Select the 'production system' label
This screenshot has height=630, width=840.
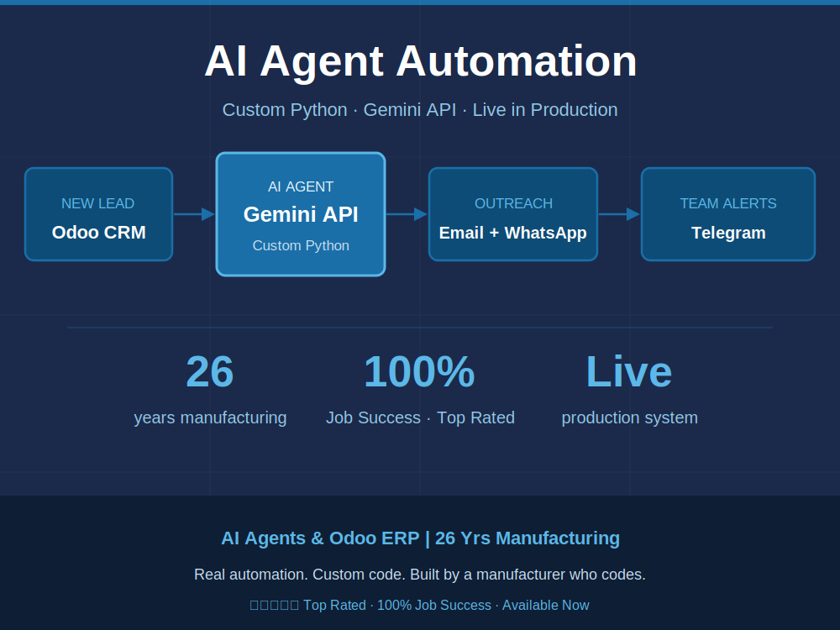coord(629,417)
